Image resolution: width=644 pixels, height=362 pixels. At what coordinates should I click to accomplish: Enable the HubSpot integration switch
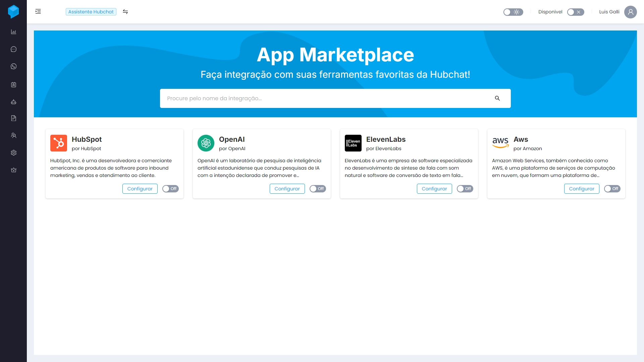[170, 189]
